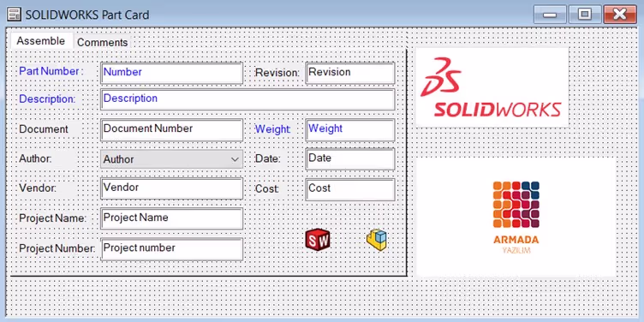Click inside the Number input field
Viewport: 644px width, 322px height.
(171, 73)
